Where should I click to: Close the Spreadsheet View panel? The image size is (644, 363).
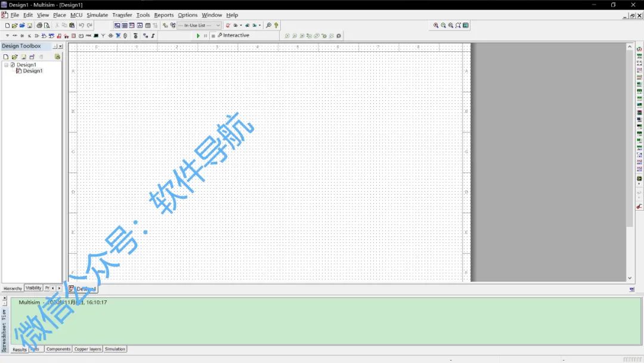click(5, 298)
